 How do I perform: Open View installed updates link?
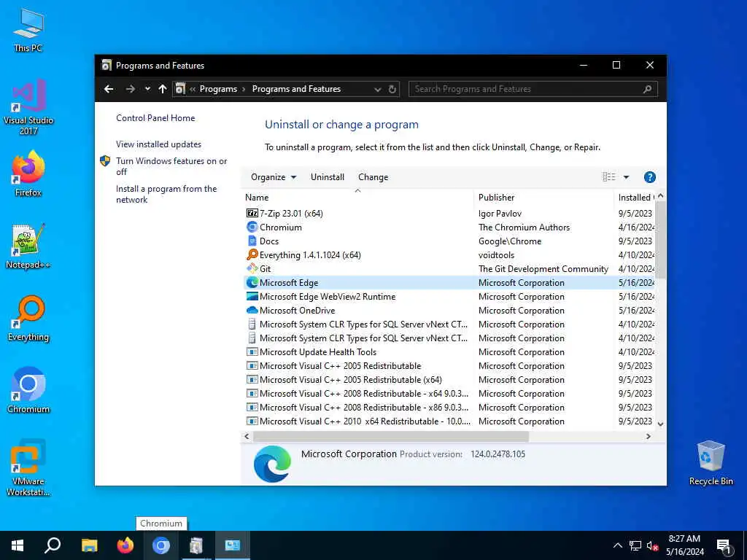point(158,144)
